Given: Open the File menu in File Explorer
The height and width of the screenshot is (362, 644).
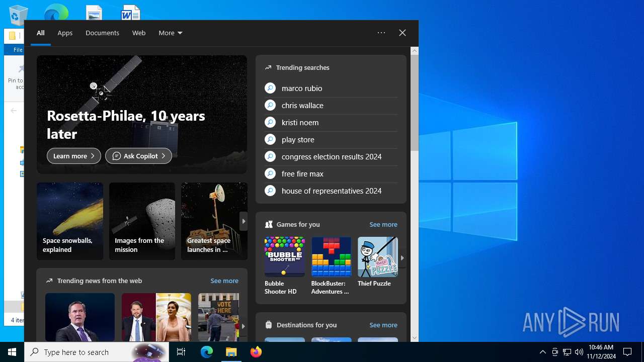Looking at the screenshot, I should (18, 50).
